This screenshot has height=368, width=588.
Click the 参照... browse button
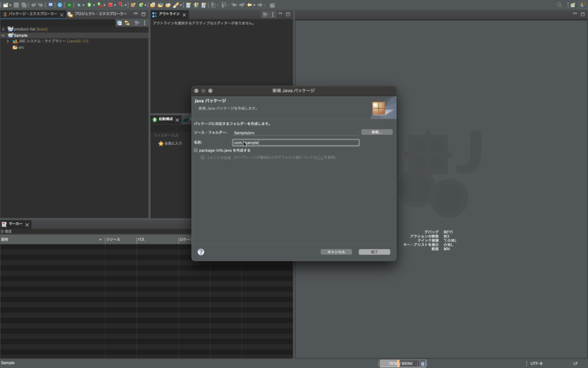377,132
